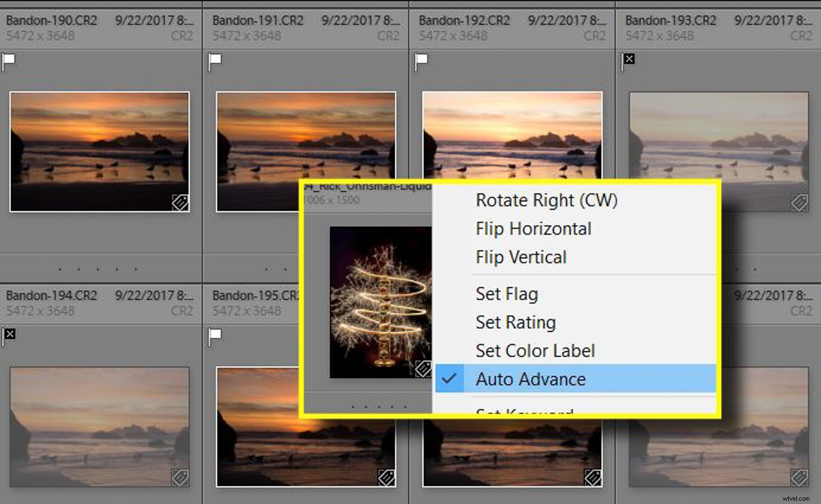Viewport: 821px width, 504px height.
Task: Click the keyword badge on Bandon-195 thumbnail
Action: point(386,477)
